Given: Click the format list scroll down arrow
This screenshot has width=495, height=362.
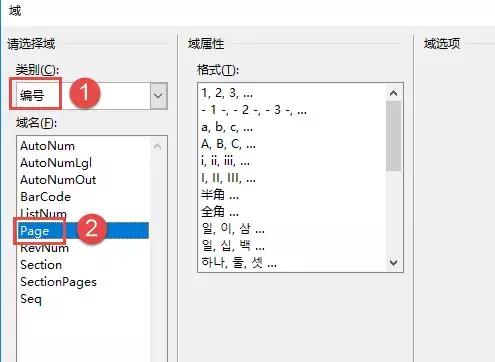Looking at the screenshot, I should [393, 263].
